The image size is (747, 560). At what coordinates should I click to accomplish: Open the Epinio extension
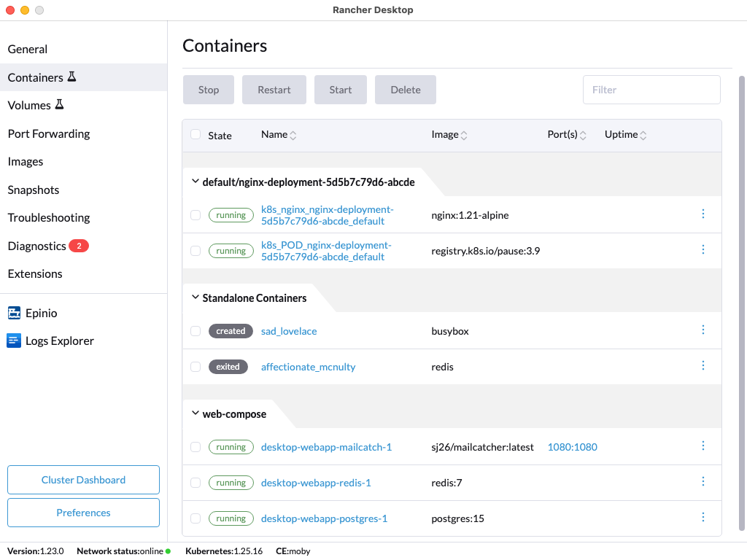(x=83, y=313)
